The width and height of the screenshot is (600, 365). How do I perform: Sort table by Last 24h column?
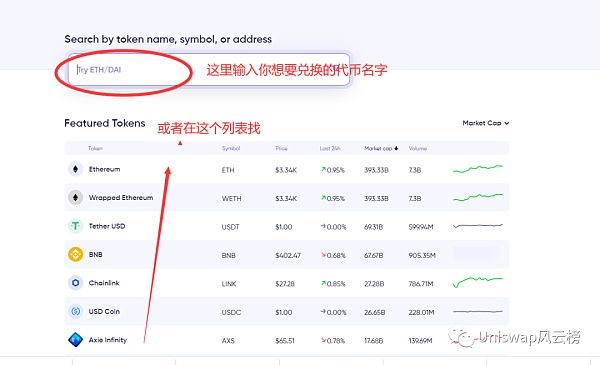(330, 148)
